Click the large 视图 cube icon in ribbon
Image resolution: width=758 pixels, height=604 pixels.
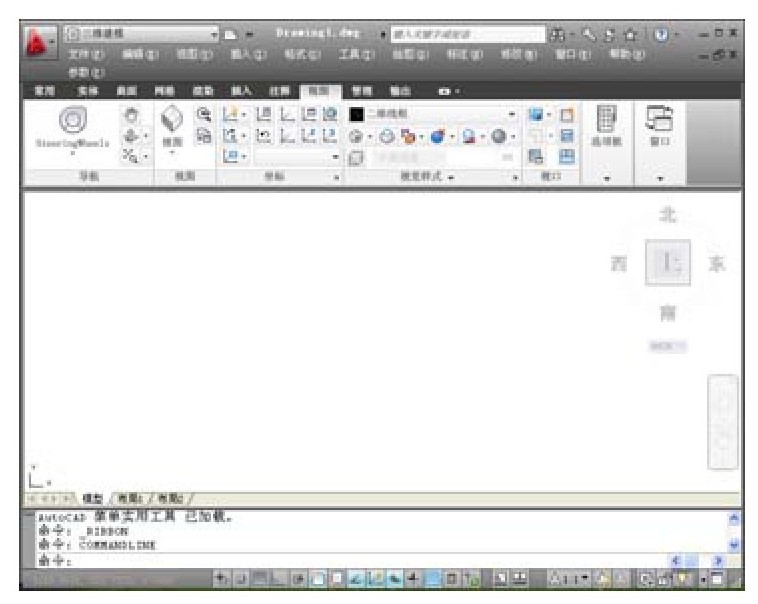pos(172,119)
